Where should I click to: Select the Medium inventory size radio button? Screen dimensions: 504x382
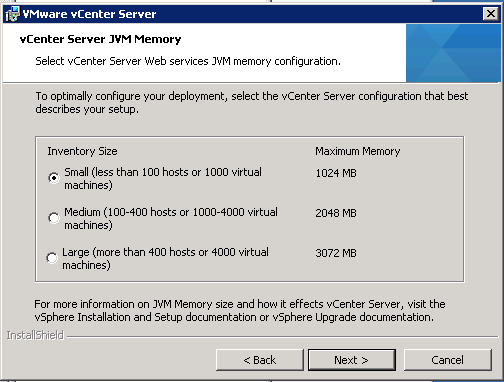tap(54, 218)
